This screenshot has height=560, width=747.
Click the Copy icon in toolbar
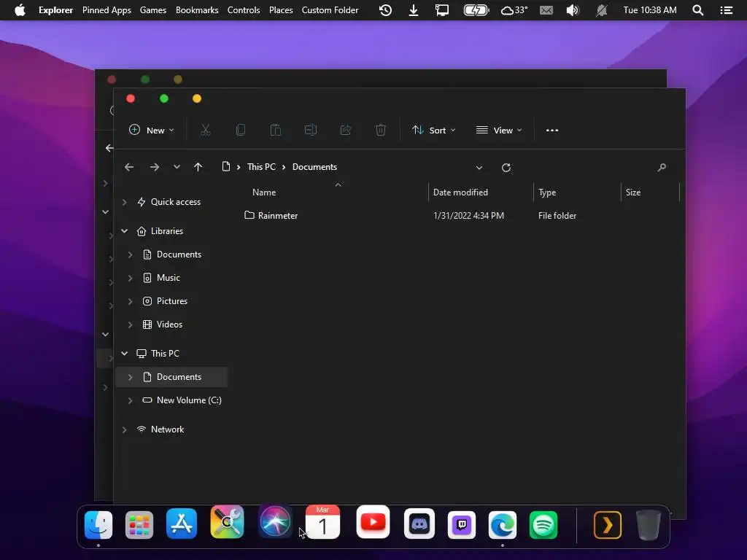(x=241, y=130)
